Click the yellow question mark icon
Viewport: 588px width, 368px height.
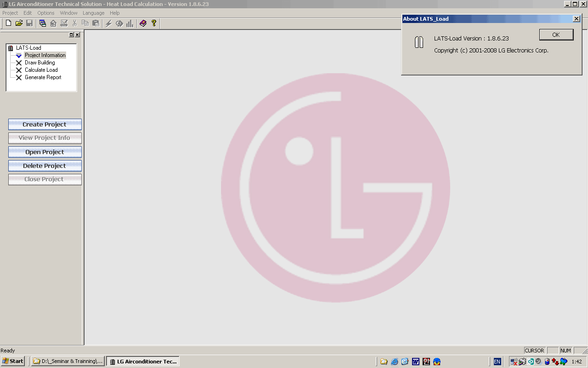154,23
